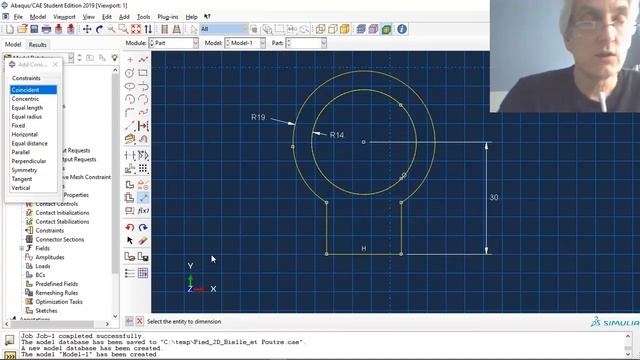Toggle wireframe render style cube
Image resolution: width=640 pixels, height=360 pixels.
[x=320, y=29]
